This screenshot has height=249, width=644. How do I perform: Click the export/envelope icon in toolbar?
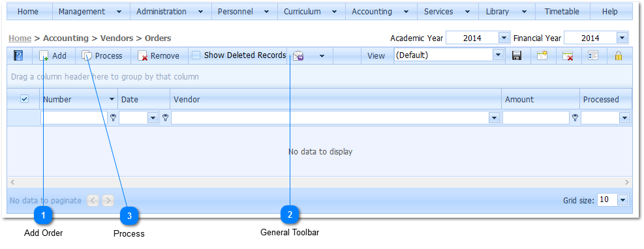coord(298,56)
